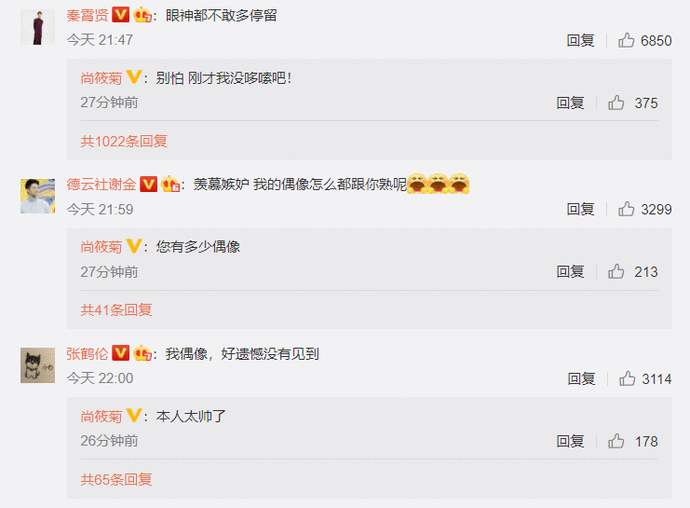
Task: Like 秦霄贤's comment with 6850 likes
Action: click(x=626, y=40)
